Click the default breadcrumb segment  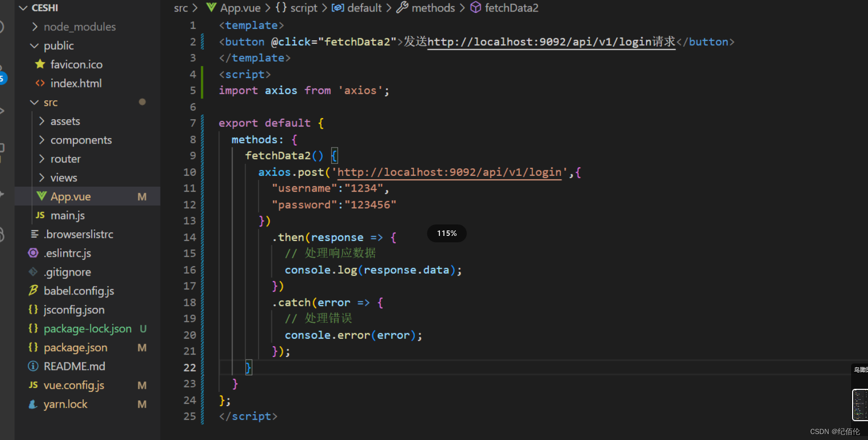[364, 8]
